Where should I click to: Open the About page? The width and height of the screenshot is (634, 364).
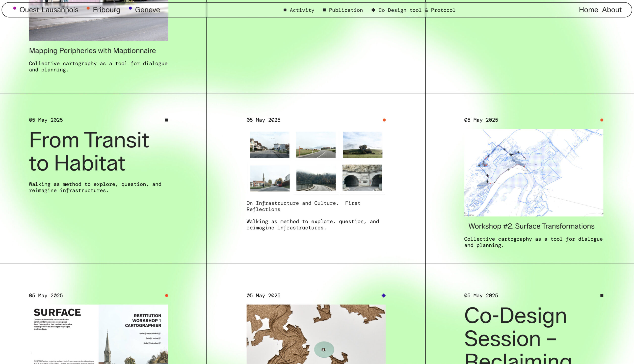point(611,10)
